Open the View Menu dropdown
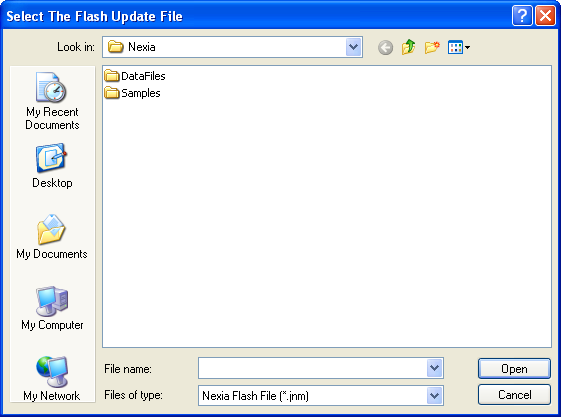Viewport: 561px width, 417px height. click(459, 47)
